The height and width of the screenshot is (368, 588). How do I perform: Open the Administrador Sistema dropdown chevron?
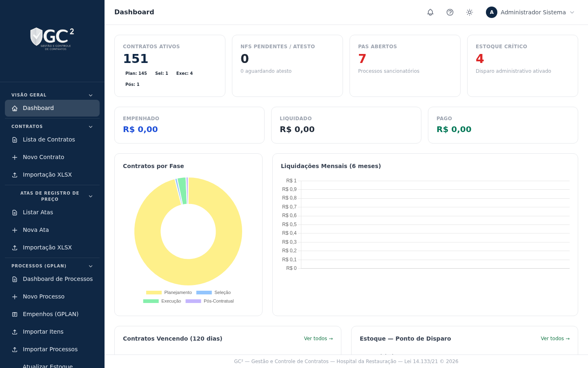[x=572, y=12]
